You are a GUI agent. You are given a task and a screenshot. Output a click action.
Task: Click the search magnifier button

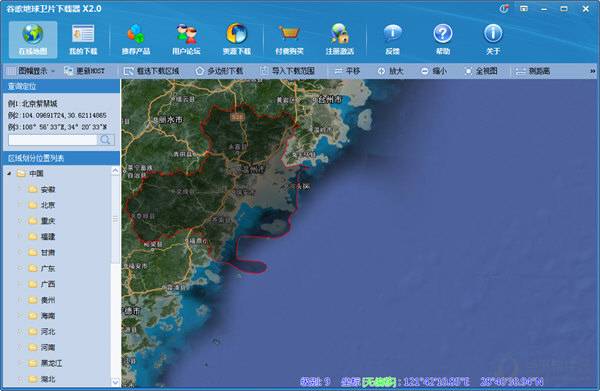click(x=106, y=140)
